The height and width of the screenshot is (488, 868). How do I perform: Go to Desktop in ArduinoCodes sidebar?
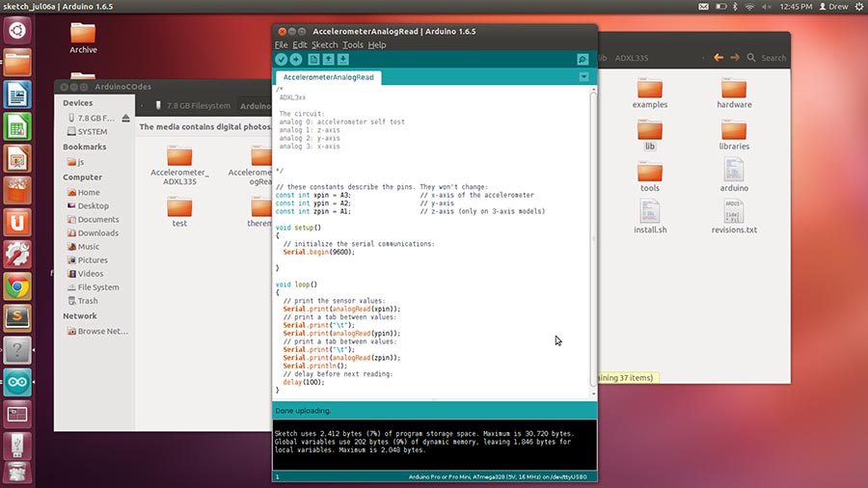[x=88, y=205]
